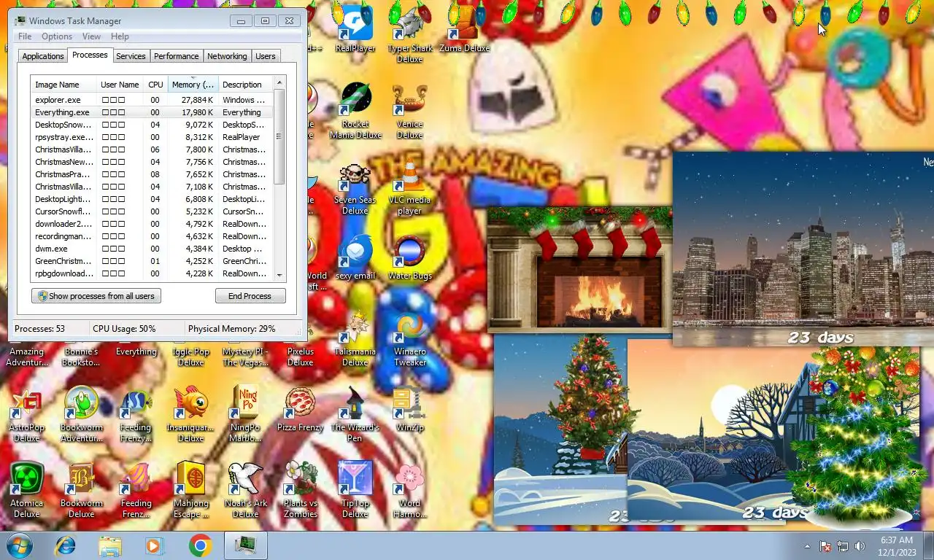The width and height of the screenshot is (934, 560).
Task: Launch Google Chrome from taskbar
Action: [x=200, y=545]
